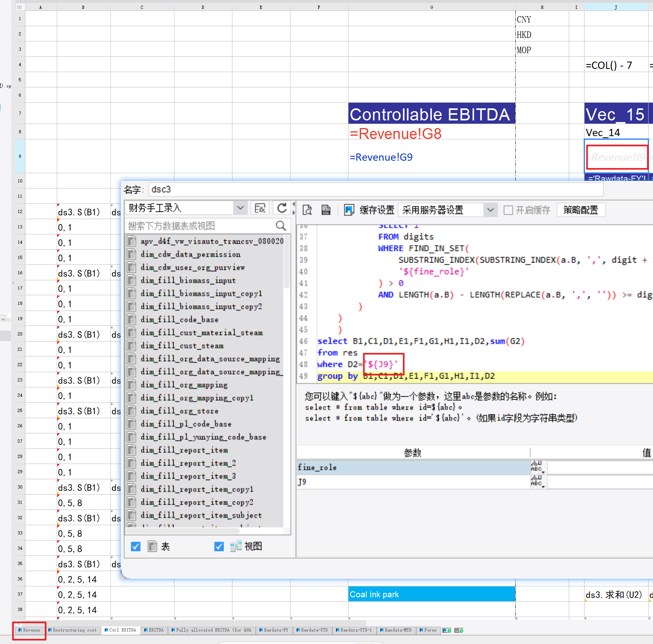The image size is (653, 644).
Task: Click column header G
Action: coord(431,7)
